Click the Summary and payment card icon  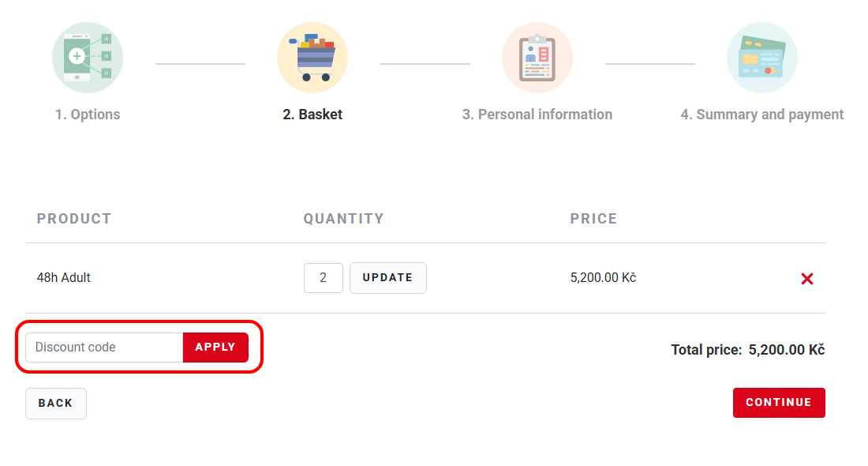761,57
